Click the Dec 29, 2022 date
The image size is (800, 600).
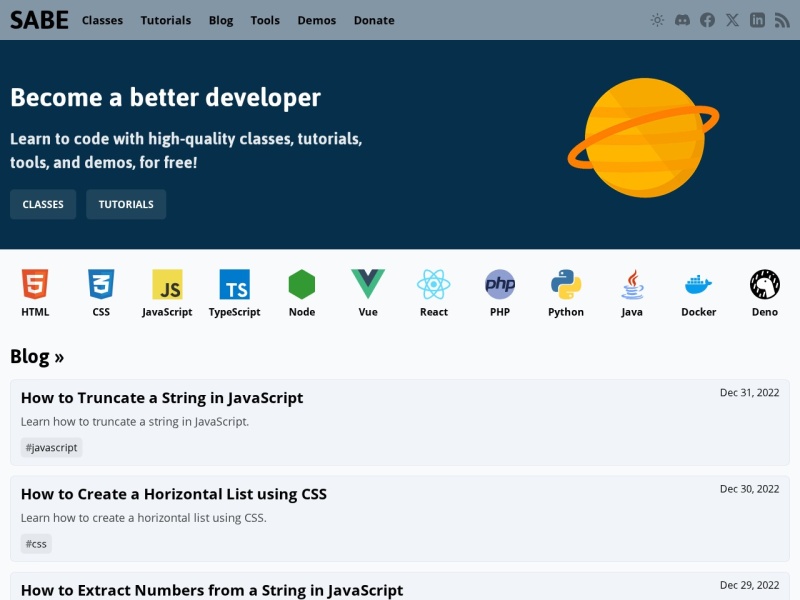tap(749, 585)
